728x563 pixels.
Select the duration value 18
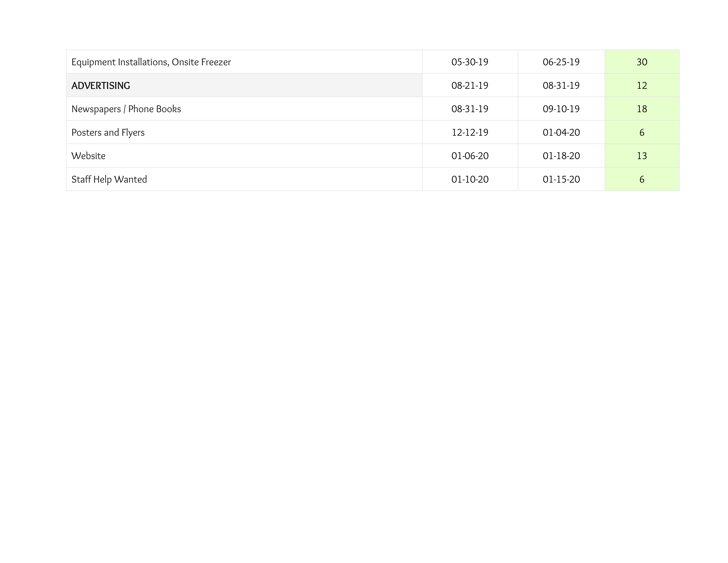[x=642, y=109]
